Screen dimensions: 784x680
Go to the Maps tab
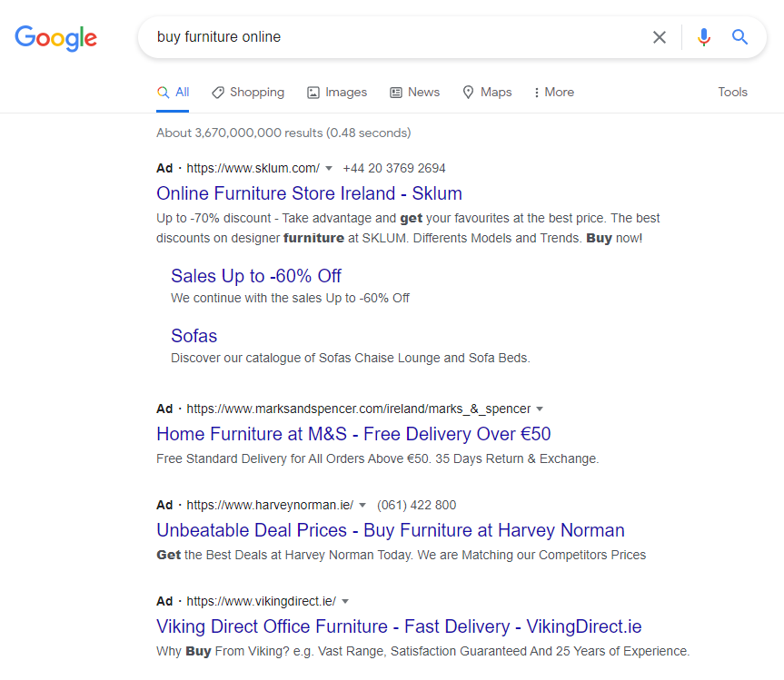click(487, 93)
